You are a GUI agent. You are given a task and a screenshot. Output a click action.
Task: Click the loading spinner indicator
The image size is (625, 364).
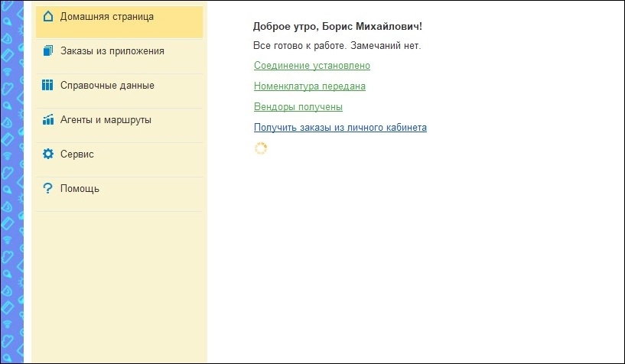(x=261, y=148)
